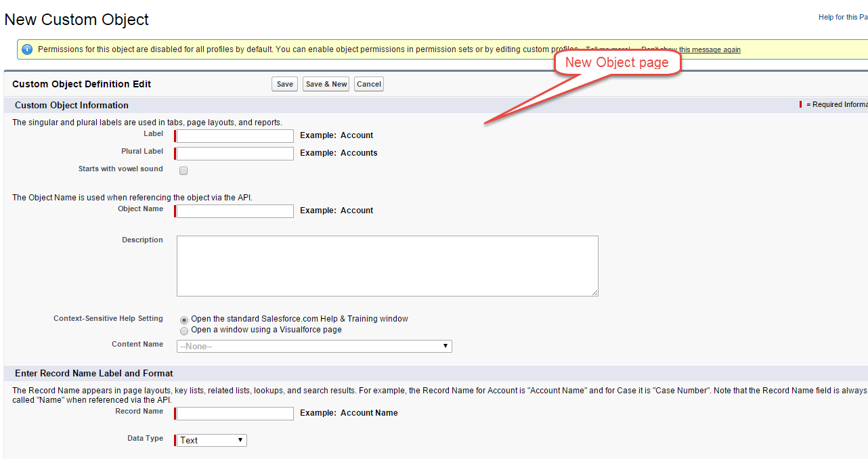The height and width of the screenshot is (459, 868).
Task: Click the Record Name input field
Action: [235, 414]
